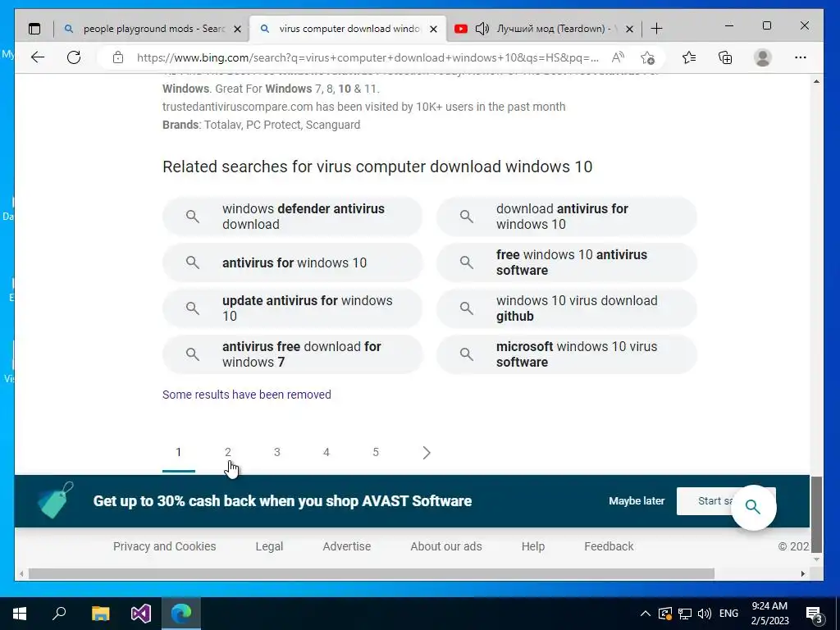Open the Collections icon
840x630 pixels.
[725, 57]
